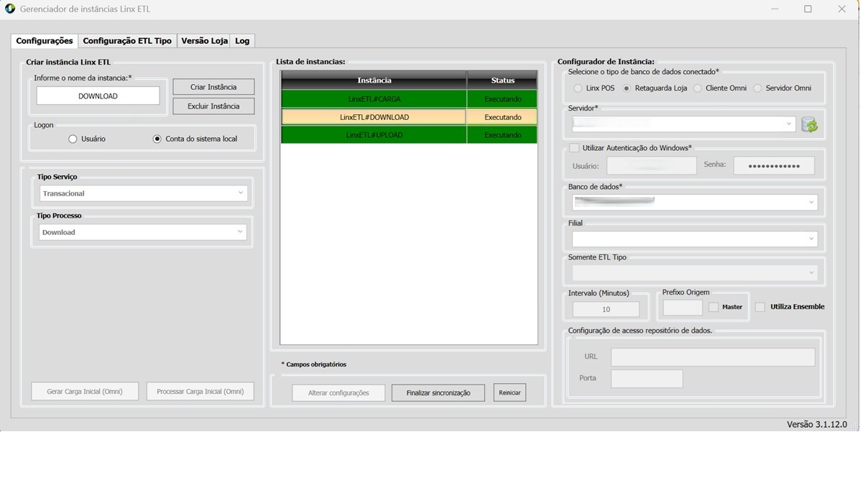
Task: Open the Somente ETL Tipo dropdown
Action: pos(695,273)
